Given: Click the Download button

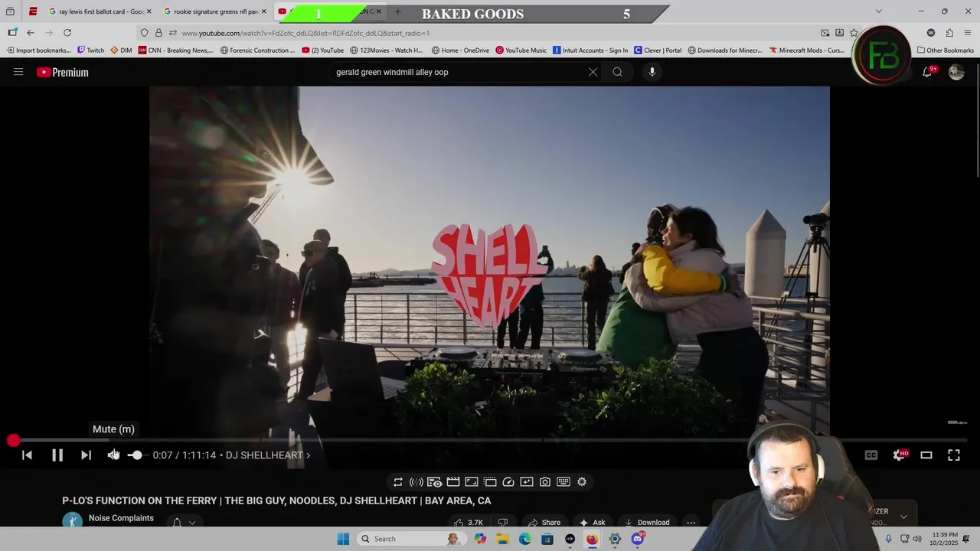Looking at the screenshot, I should (x=647, y=523).
